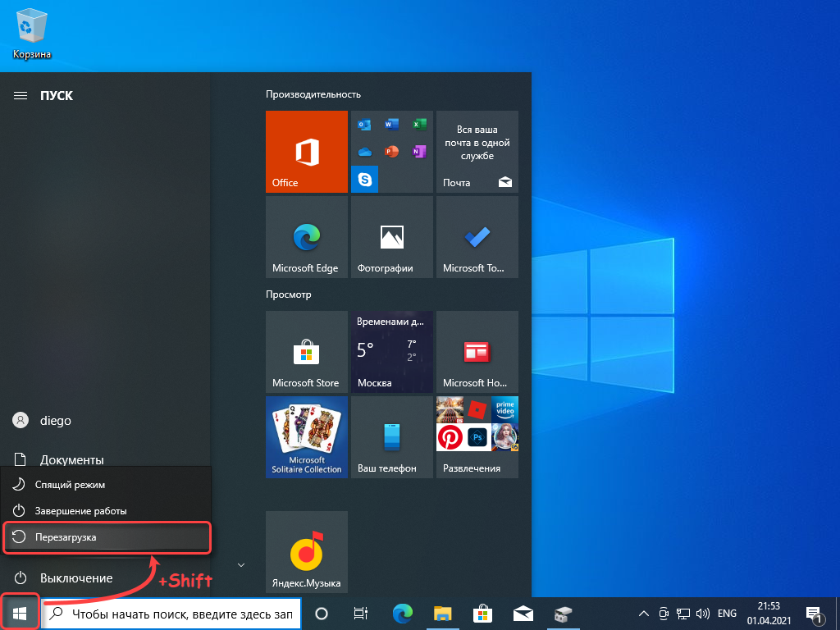This screenshot has height=630, width=840.
Task: Show hidden system tray icons
Action: (643, 614)
